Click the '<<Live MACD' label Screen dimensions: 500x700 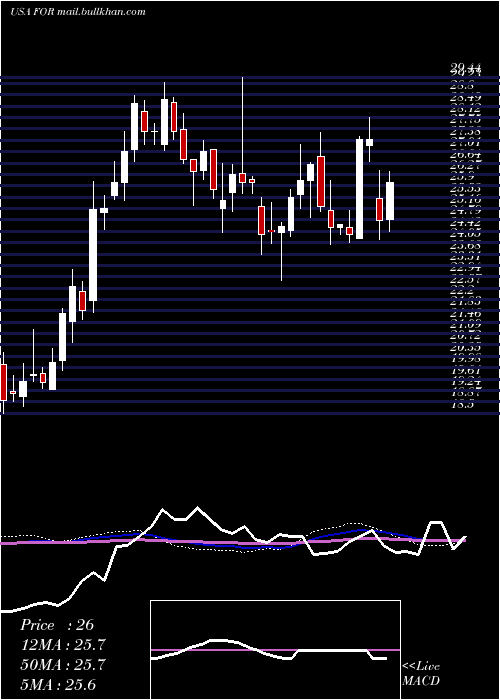[x=421, y=674]
